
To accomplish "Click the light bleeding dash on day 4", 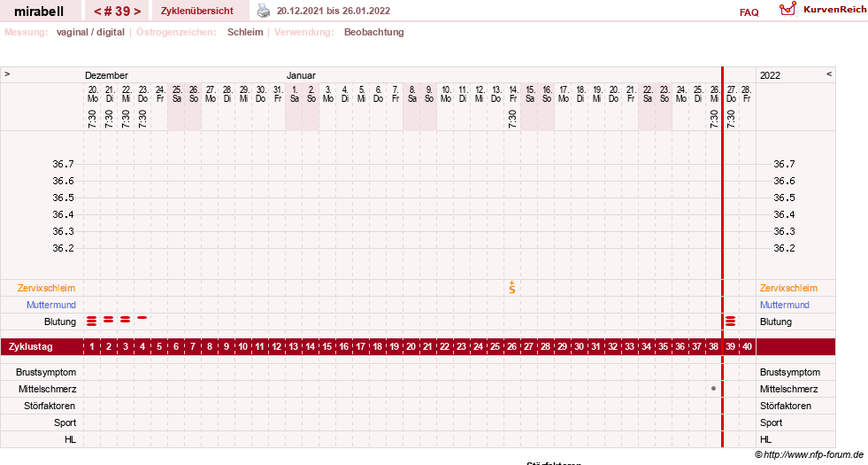I will pyautogui.click(x=142, y=318).
